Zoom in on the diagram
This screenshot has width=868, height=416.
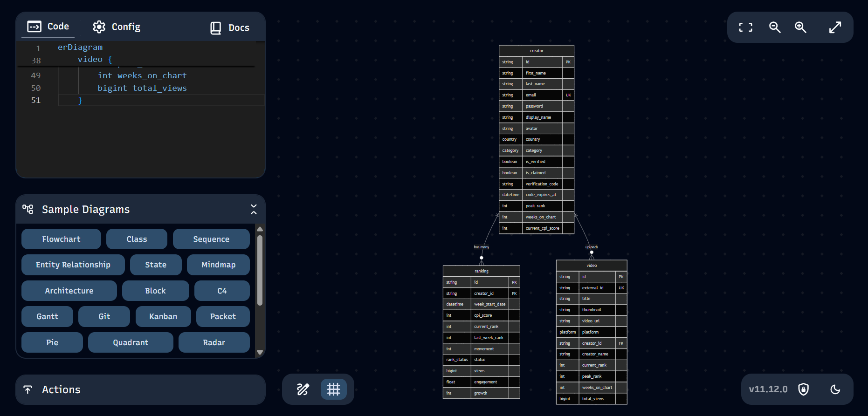[800, 27]
